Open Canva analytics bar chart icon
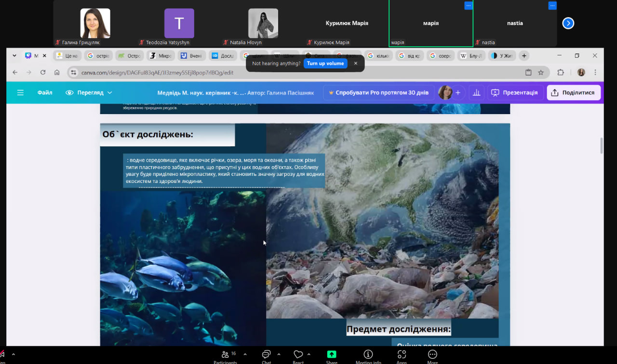The height and width of the screenshot is (364, 617). click(476, 92)
